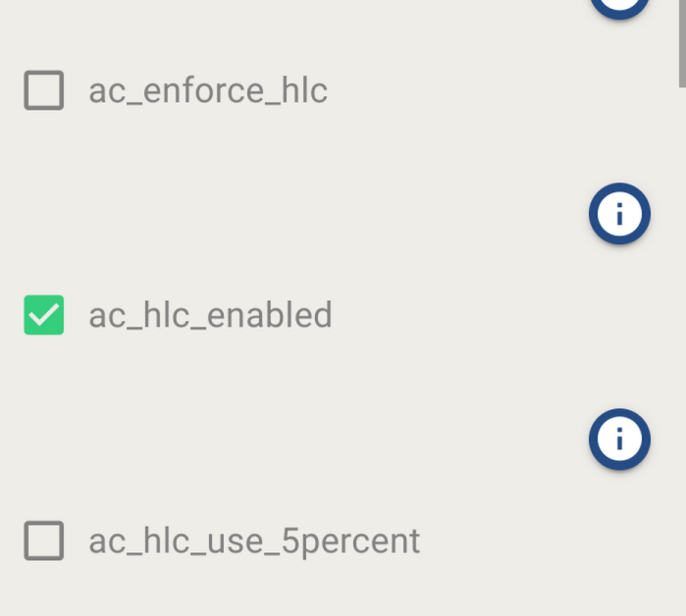Image resolution: width=686 pixels, height=616 pixels.
Task: Select the ac_hlc_enabled setting name
Action: click(x=210, y=315)
